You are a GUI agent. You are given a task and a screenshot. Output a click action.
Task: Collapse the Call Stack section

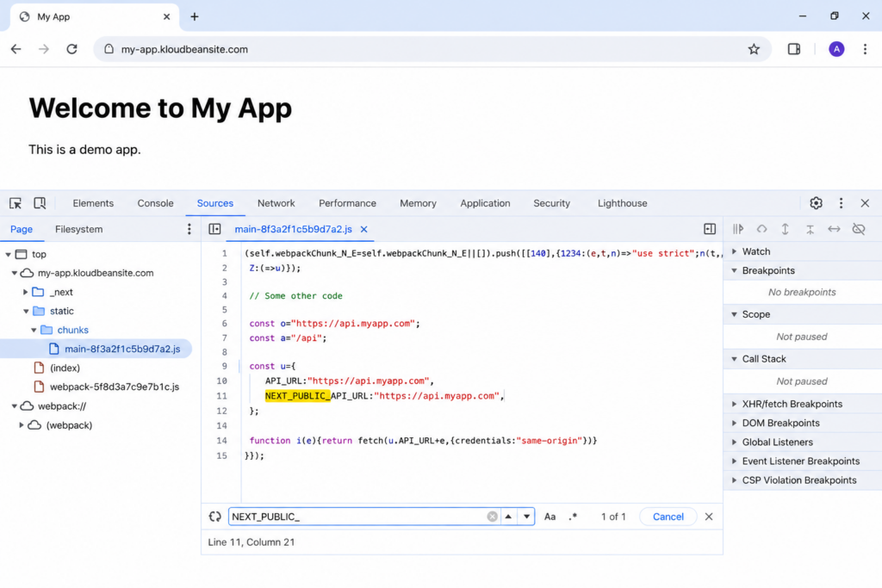[x=734, y=359]
